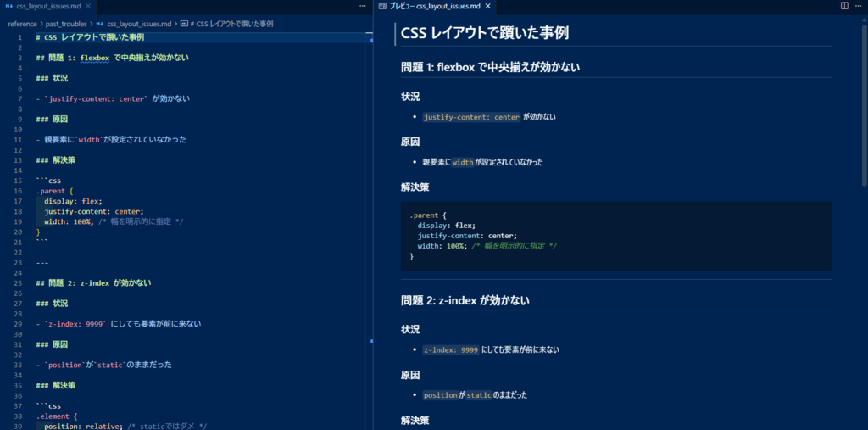Viewport: 868px width, 430px height.
Task: Open the '# CSS レイアウトで躓いた事例' symbol breadcrumb
Action: [231, 24]
